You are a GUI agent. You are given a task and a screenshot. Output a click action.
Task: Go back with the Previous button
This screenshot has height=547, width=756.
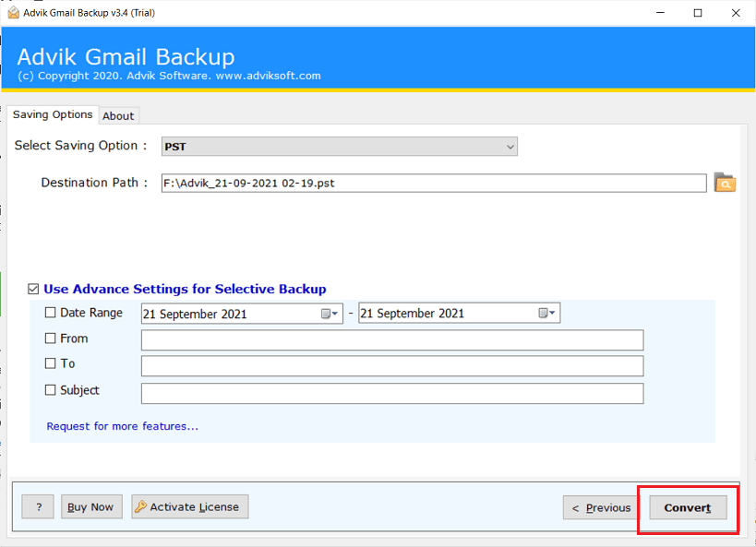[601, 507]
